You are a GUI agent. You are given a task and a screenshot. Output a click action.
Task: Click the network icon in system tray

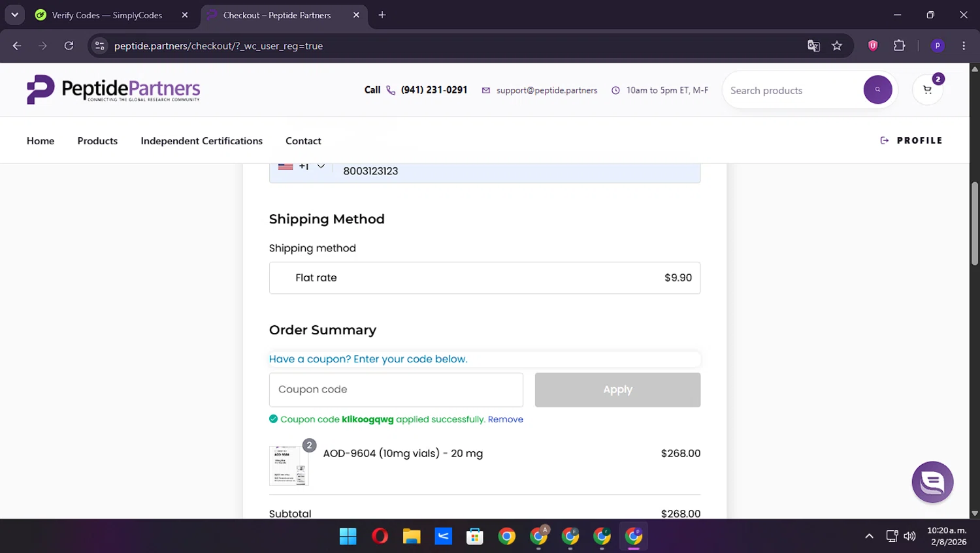(x=892, y=537)
